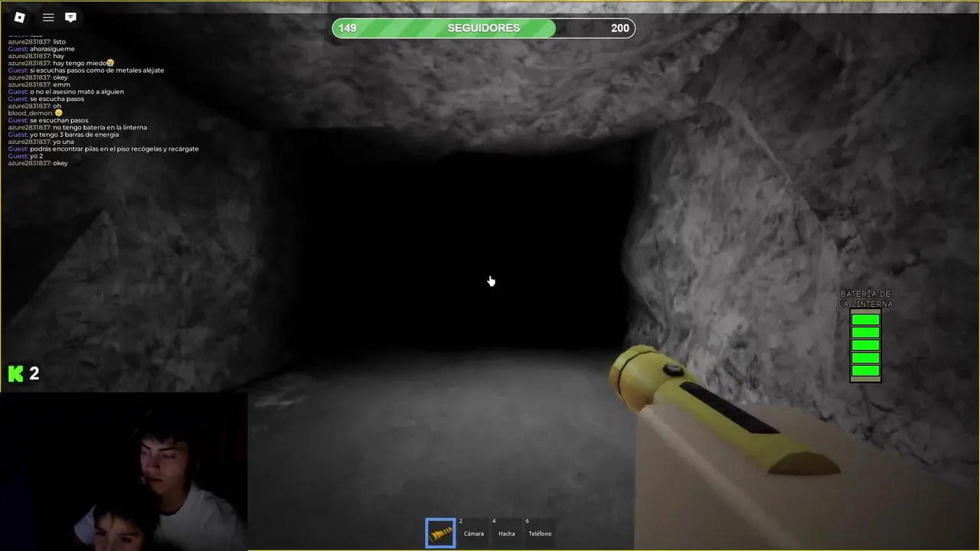Viewport: 980px width, 551px height.
Task: Click the webcam overlay thumbnail
Action: coord(124,471)
